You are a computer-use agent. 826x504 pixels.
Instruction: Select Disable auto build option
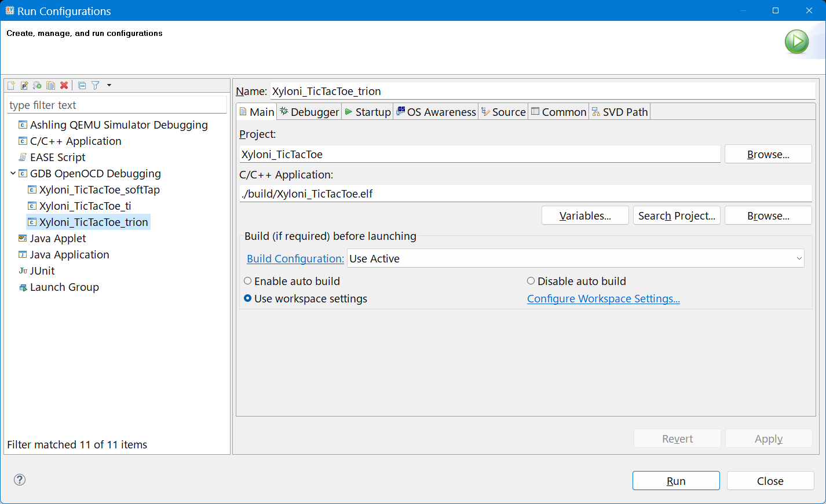[x=531, y=281]
